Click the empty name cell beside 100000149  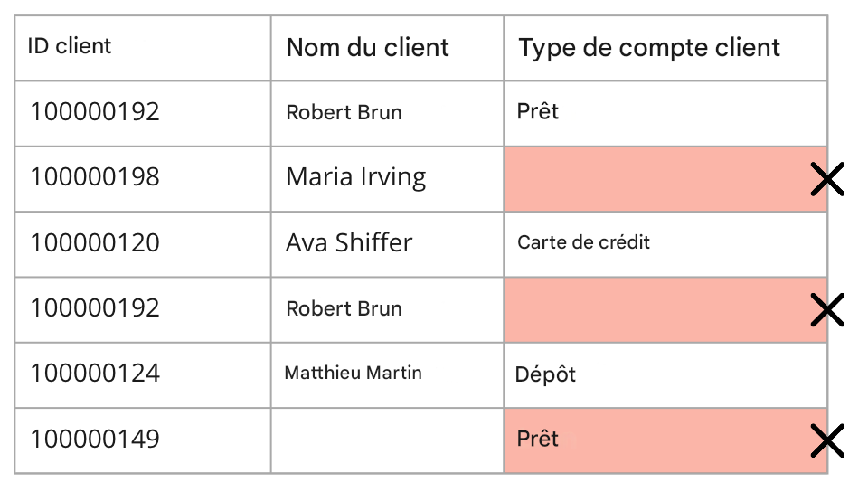coord(386,440)
